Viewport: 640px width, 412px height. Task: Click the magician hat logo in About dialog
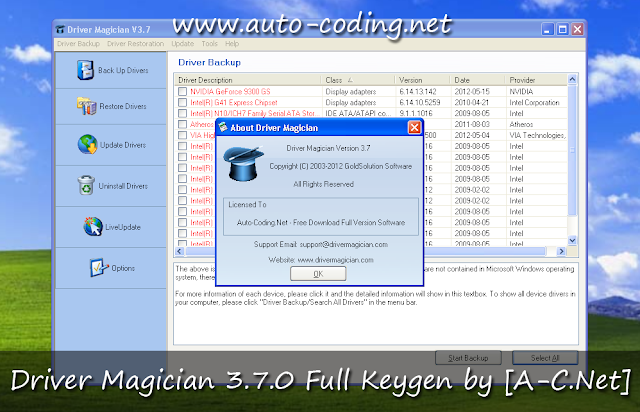click(x=244, y=163)
